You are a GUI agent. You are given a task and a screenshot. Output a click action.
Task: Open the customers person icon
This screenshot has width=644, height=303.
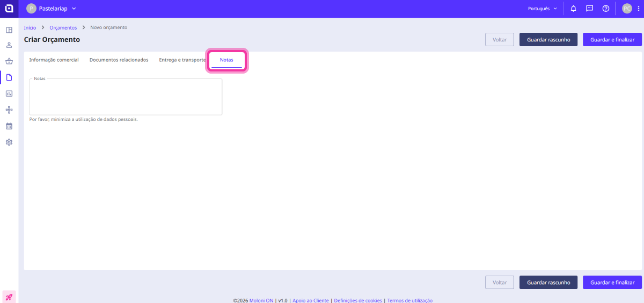point(9,45)
